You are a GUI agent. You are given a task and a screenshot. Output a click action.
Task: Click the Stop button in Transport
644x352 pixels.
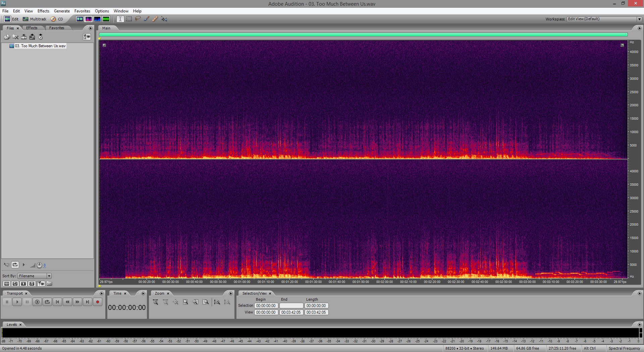tap(7, 302)
